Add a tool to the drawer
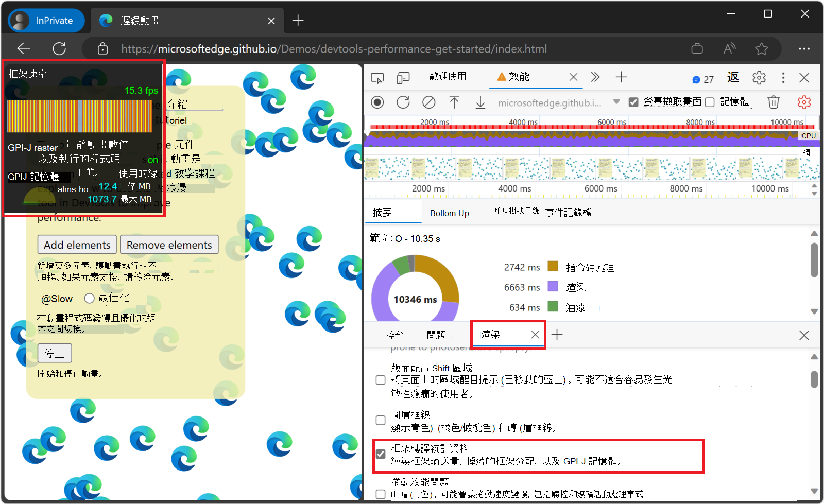 tap(557, 335)
